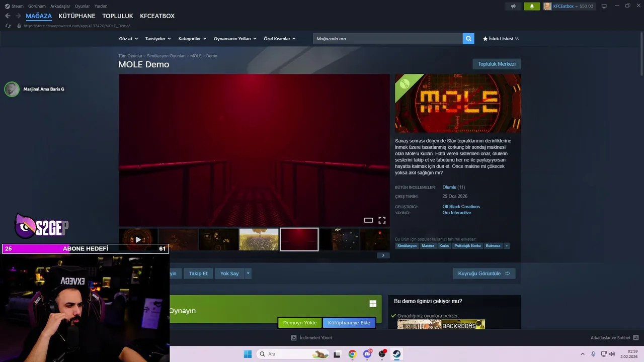
Task: Click the star beside İstek Listesi
Action: pyautogui.click(x=485, y=39)
